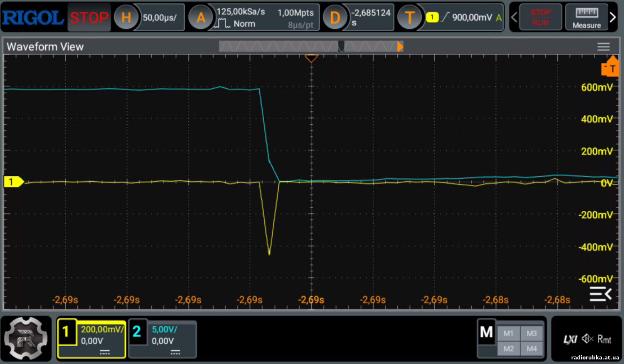This screenshot has width=624, height=364.
Task: Click the LXI network status icon
Action: 570,339
